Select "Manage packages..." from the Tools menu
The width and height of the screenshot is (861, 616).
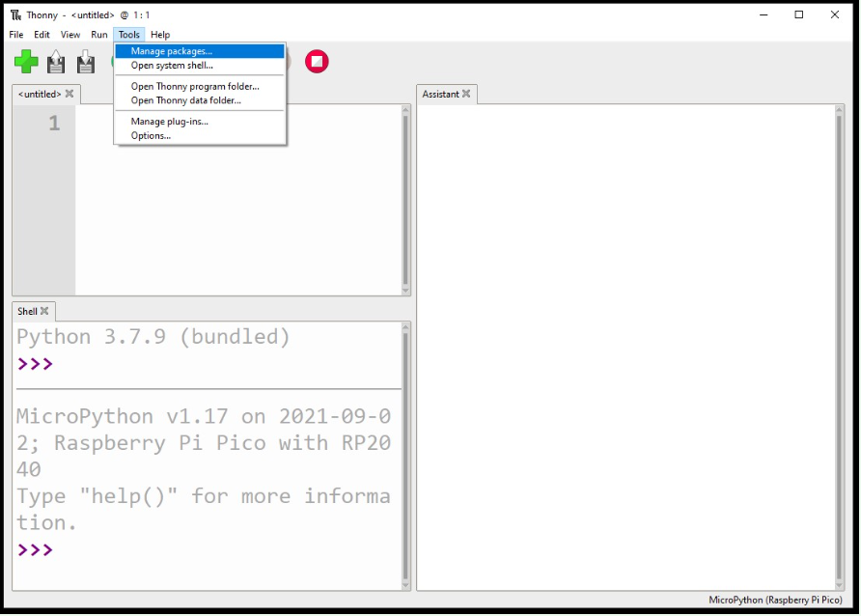pos(170,50)
